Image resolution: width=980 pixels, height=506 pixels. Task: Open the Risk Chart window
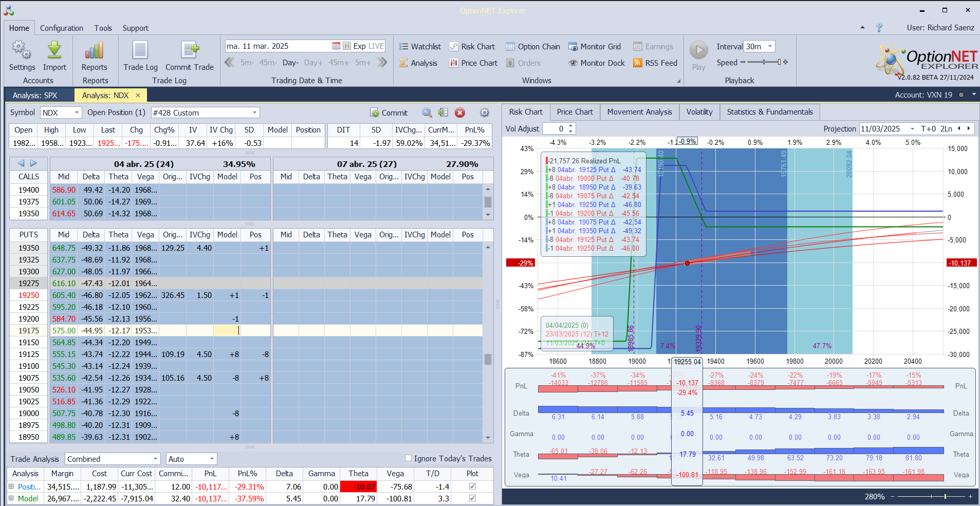pyautogui.click(x=472, y=46)
